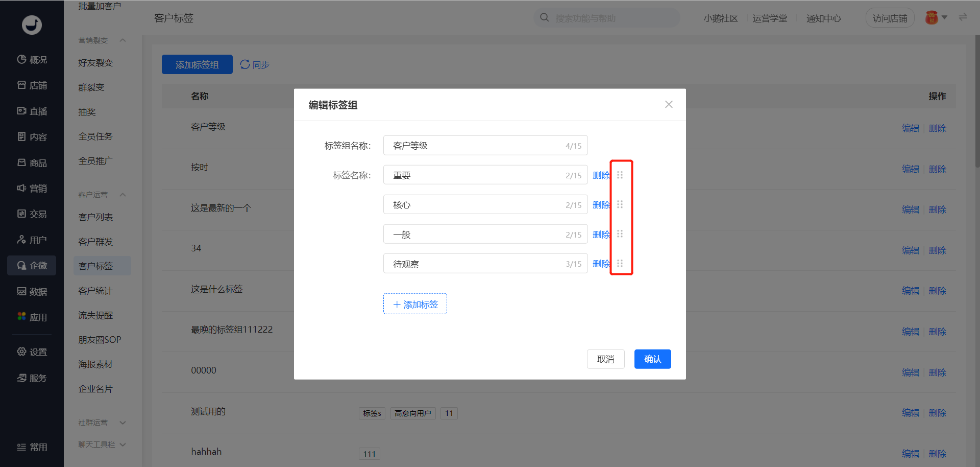Image resolution: width=980 pixels, height=467 pixels.
Task: Open 内容 in the left sidebar
Action: tap(32, 136)
